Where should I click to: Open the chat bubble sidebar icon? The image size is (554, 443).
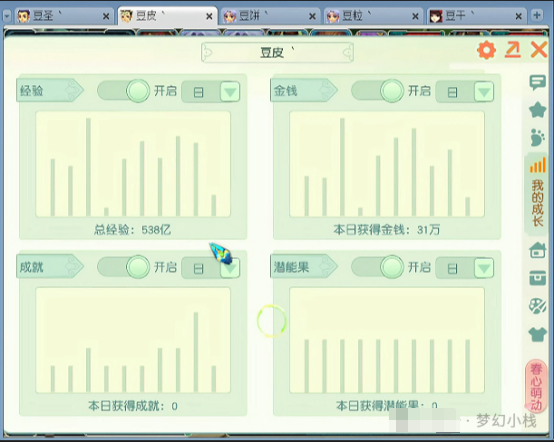[x=537, y=83]
